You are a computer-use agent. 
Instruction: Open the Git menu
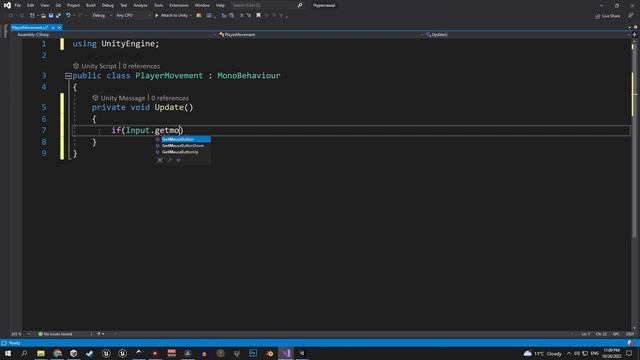[58, 5]
